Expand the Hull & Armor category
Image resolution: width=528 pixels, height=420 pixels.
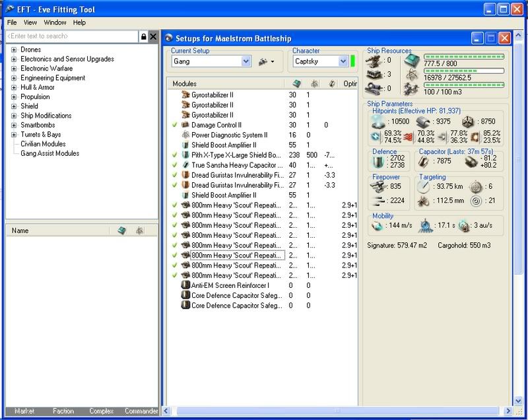pyautogui.click(x=14, y=88)
